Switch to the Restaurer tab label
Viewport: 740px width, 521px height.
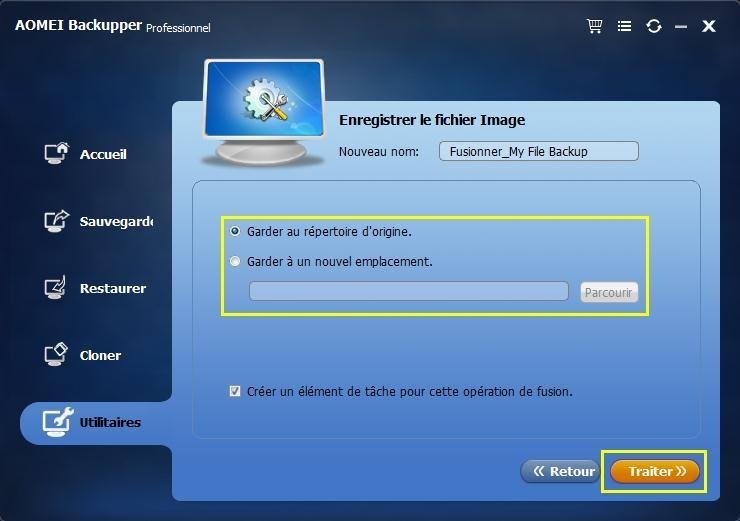pyautogui.click(x=113, y=288)
